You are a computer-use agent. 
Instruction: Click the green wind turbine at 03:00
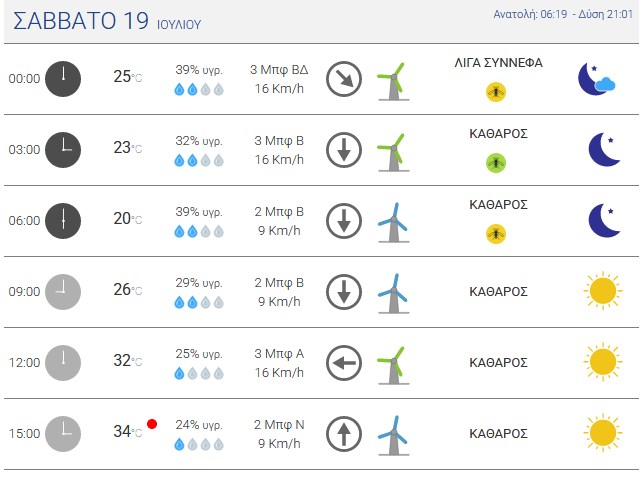click(x=393, y=152)
